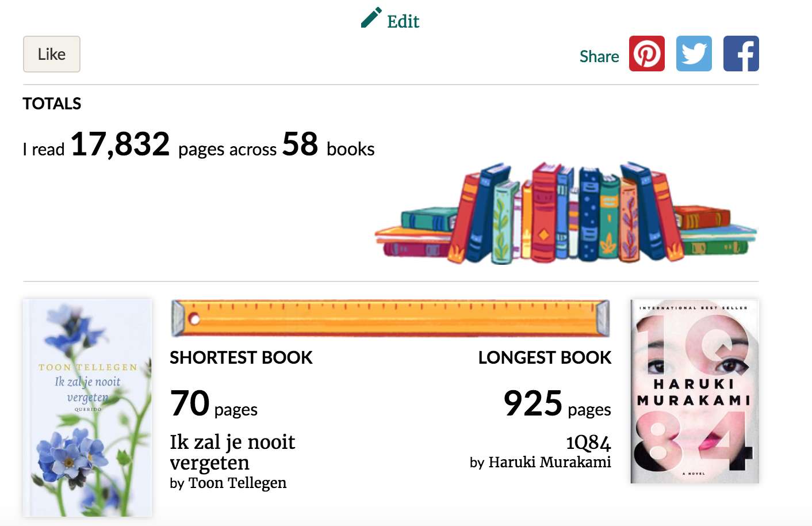This screenshot has width=812, height=526.
Task: Share on Twitter bird icon
Action: 694,54
